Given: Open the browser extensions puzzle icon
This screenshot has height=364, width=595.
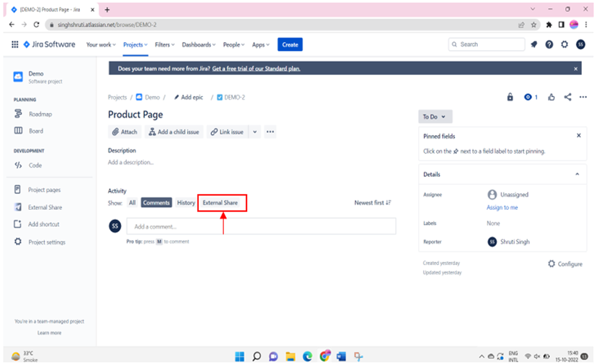Looking at the screenshot, I should (549, 24).
